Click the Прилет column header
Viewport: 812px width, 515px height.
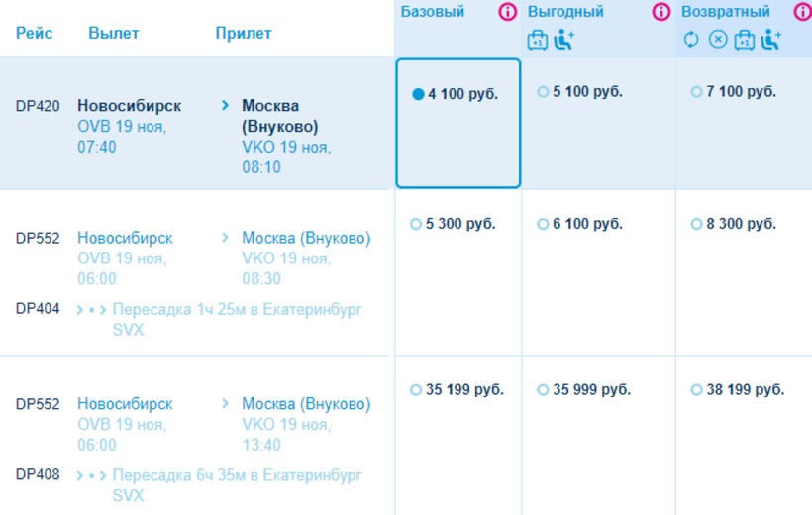point(244,33)
